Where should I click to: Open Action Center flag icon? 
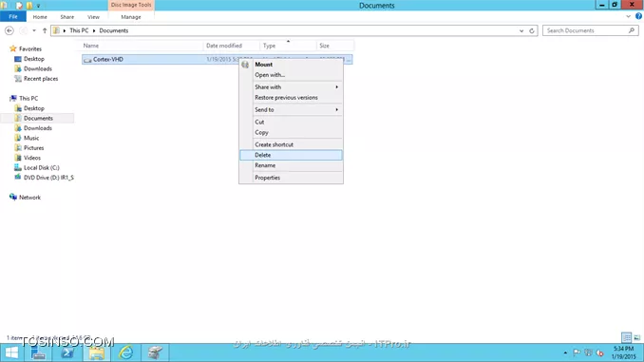point(577,352)
